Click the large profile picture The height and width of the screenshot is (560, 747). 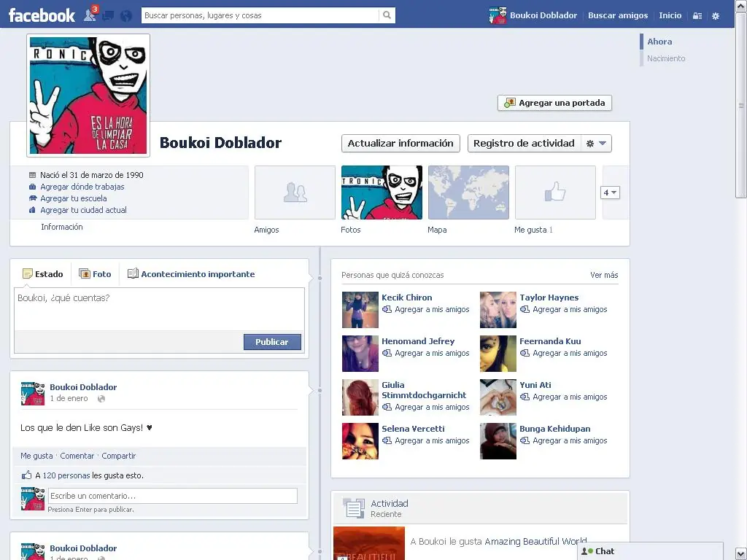click(x=88, y=96)
